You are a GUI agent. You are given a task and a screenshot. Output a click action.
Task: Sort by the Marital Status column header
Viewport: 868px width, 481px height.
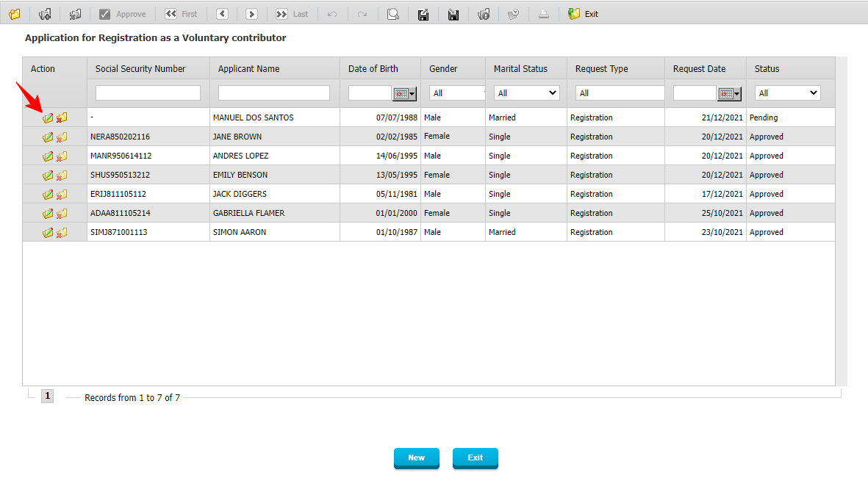coord(520,68)
